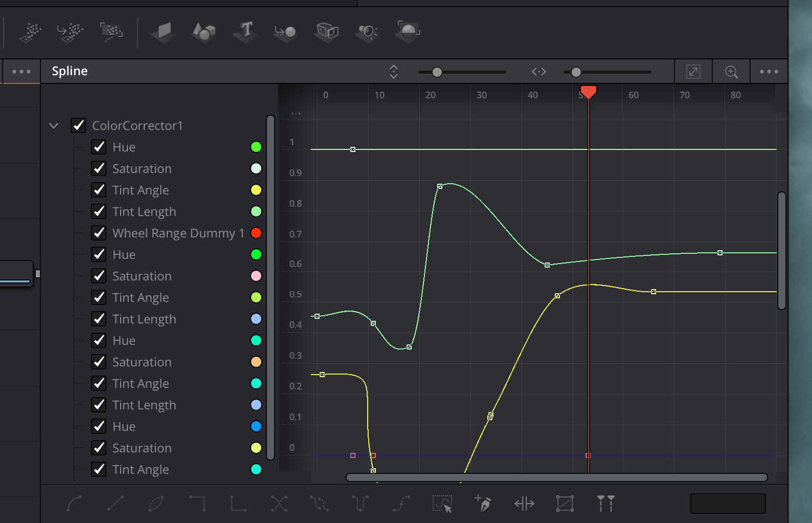
Task: Click the keyframe value input field
Action: click(x=728, y=504)
